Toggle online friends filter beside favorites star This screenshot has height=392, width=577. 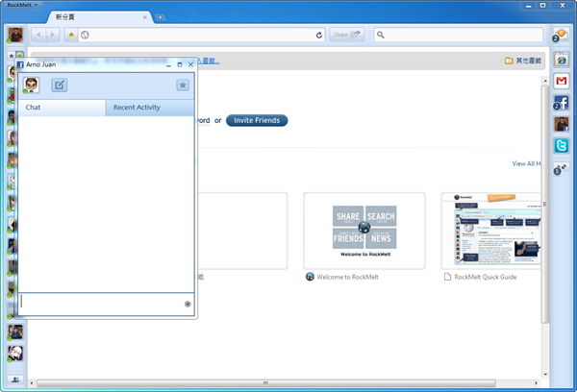point(19,56)
